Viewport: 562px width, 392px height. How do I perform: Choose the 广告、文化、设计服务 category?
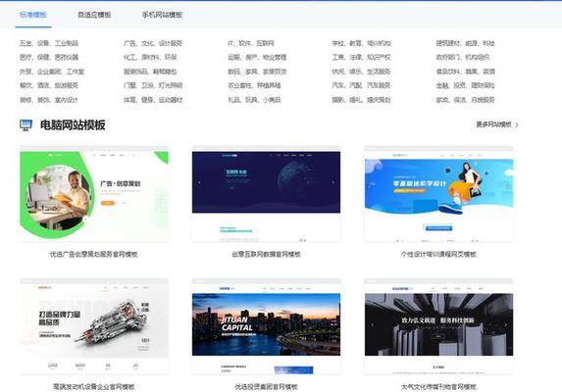tap(153, 43)
